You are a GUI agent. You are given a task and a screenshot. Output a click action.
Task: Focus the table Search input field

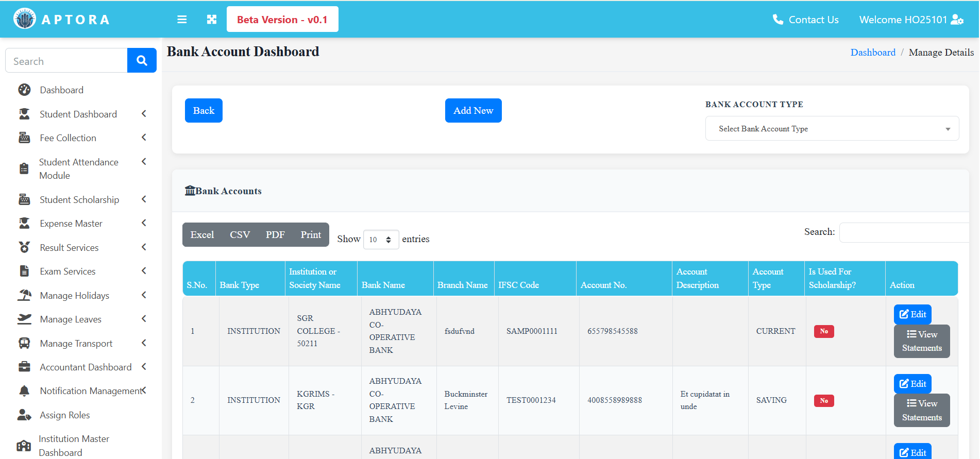click(x=904, y=232)
